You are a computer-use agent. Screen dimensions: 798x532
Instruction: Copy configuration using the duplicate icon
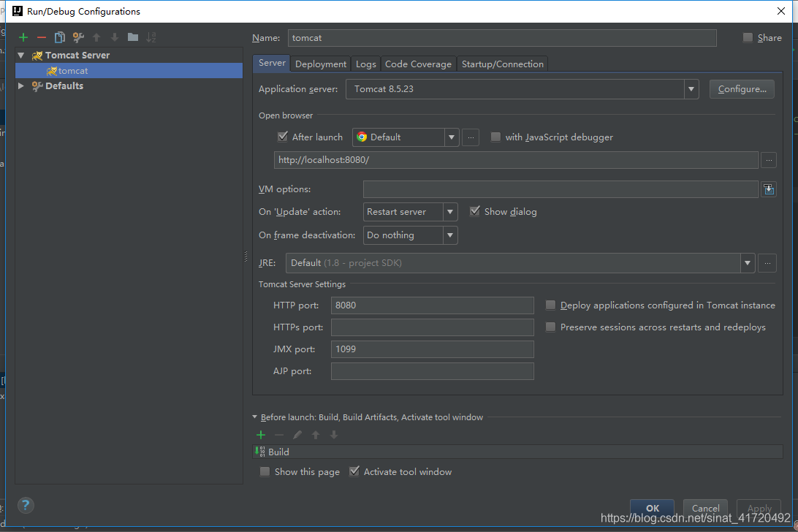[x=59, y=37]
